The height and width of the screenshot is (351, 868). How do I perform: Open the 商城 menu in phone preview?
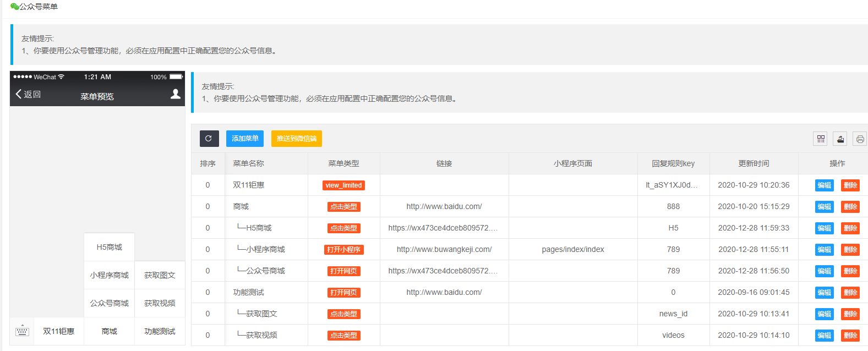coord(109,331)
